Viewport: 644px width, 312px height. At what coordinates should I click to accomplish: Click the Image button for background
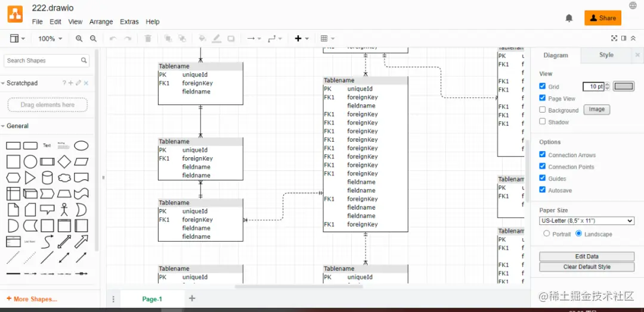(597, 110)
